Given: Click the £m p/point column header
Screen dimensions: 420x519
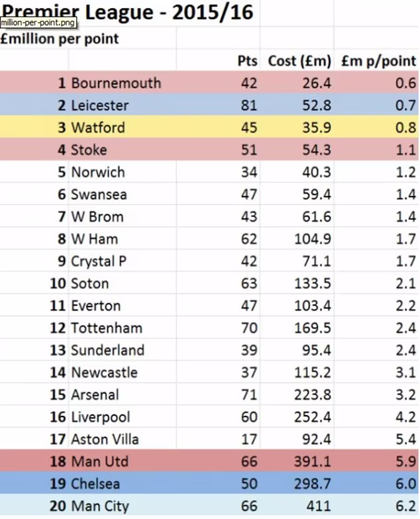Looking at the screenshot, I should pos(379,61).
